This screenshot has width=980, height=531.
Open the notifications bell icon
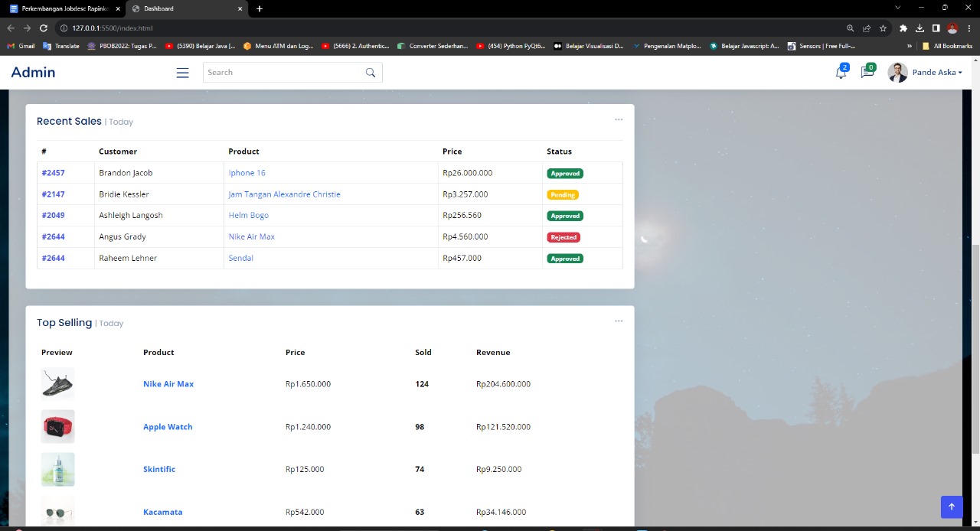pos(840,72)
